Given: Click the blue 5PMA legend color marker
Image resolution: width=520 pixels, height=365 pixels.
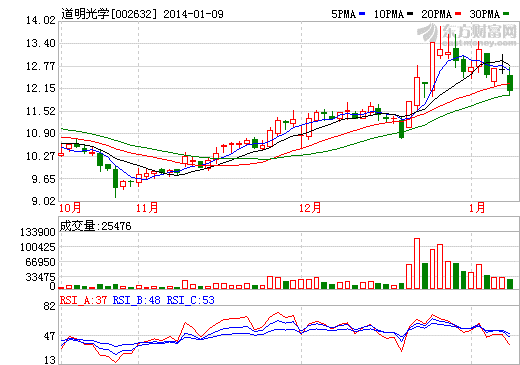Looking at the screenshot, I should (362, 14).
